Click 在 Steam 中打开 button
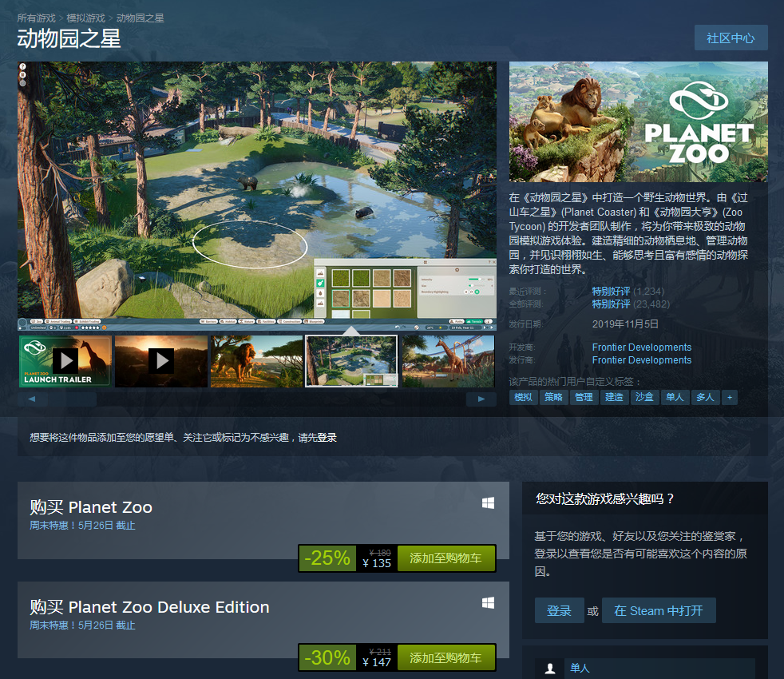This screenshot has width=784, height=679. pyautogui.click(x=659, y=610)
